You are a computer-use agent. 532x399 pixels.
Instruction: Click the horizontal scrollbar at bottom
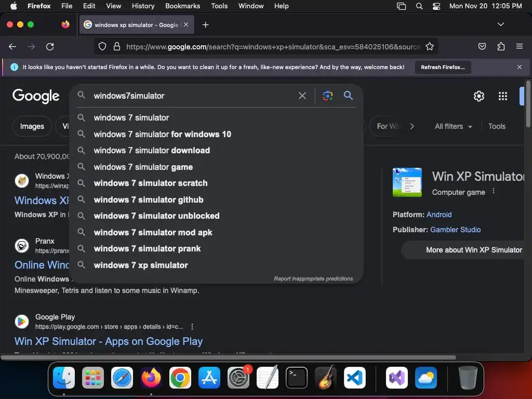[228, 357]
